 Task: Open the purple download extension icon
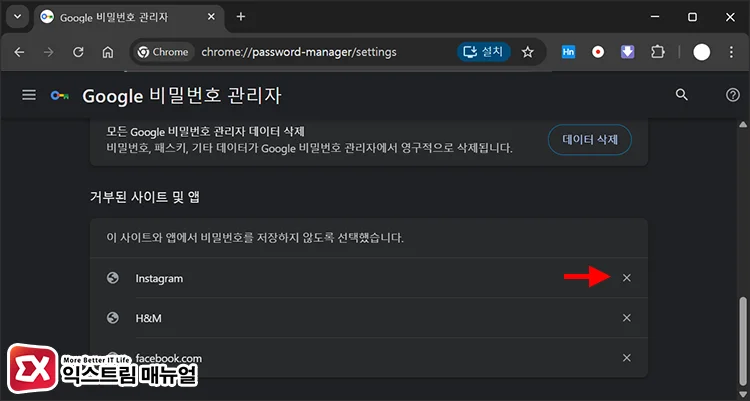[x=628, y=52]
